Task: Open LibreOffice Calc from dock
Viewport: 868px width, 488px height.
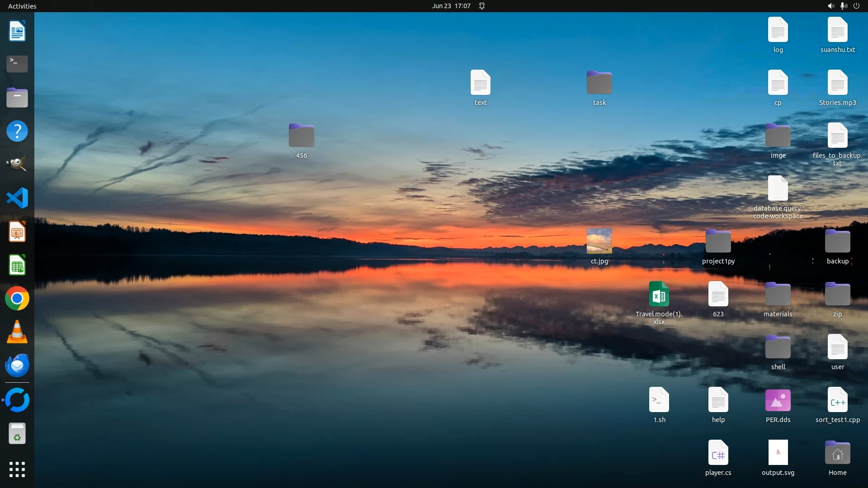Action: [x=17, y=265]
